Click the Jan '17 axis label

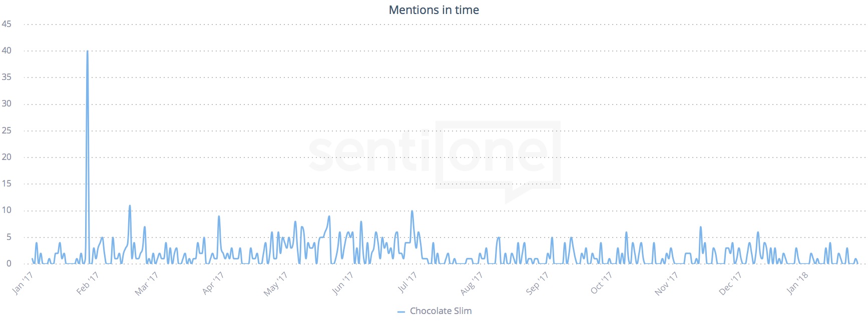point(23,283)
